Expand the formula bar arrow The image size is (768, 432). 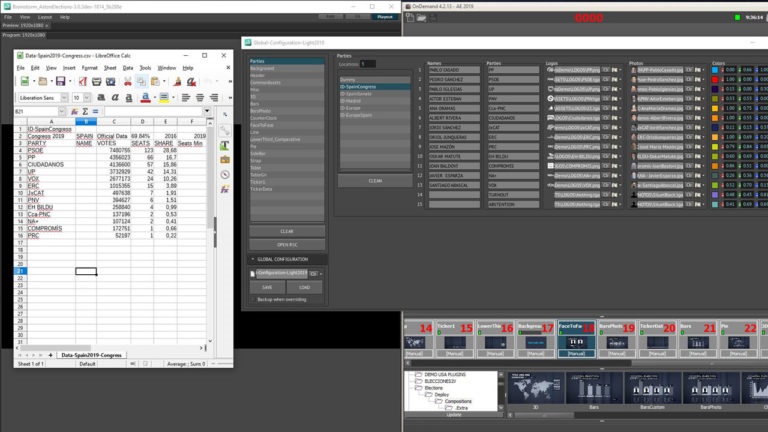(207, 111)
